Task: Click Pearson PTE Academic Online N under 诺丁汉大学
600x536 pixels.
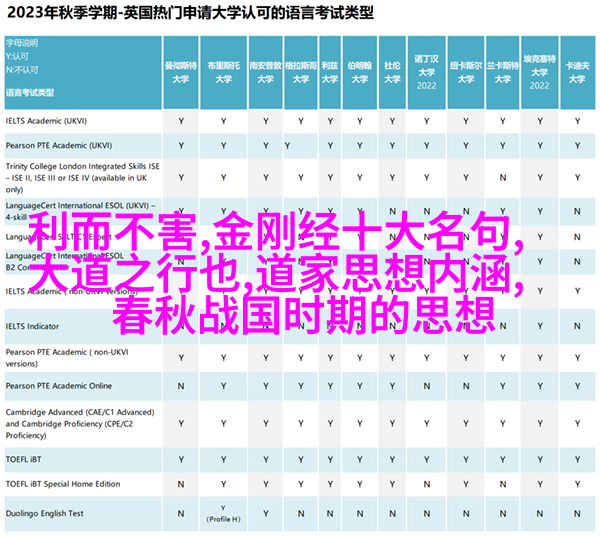Action: (x=427, y=386)
